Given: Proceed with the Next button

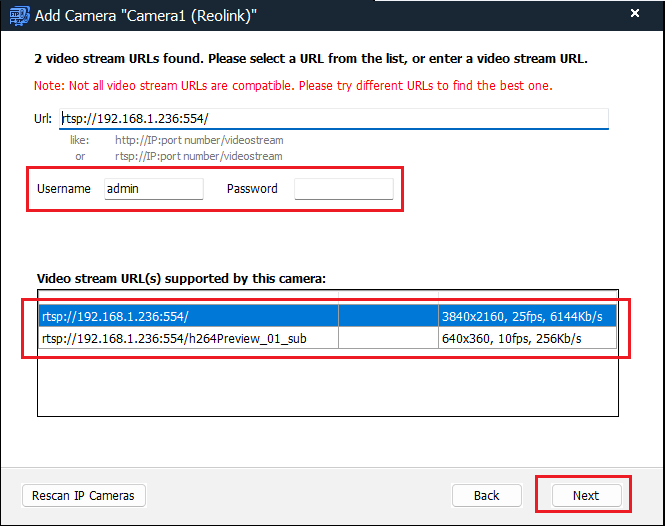Looking at the screenshot, I should click(586, 495).
